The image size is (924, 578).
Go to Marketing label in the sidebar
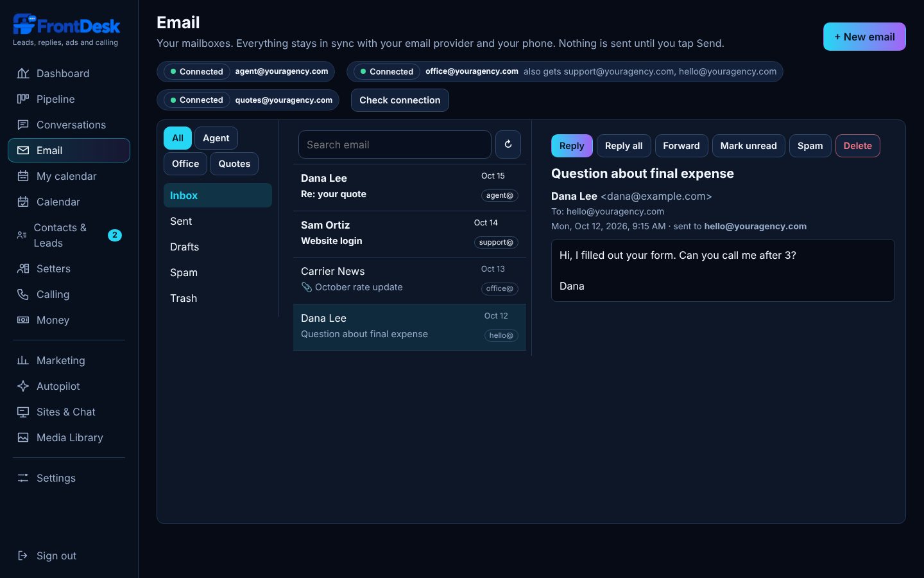pyautogui.click(x=61, y=360)
